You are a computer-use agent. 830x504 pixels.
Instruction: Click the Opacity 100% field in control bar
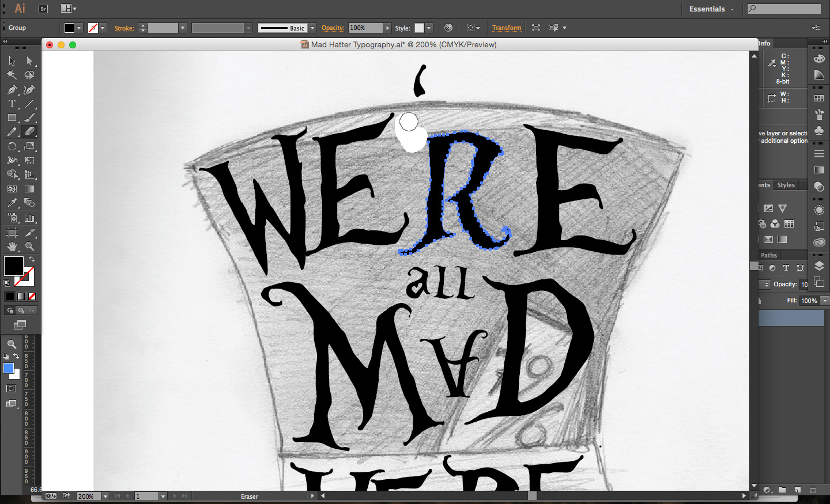coord(365,28)
